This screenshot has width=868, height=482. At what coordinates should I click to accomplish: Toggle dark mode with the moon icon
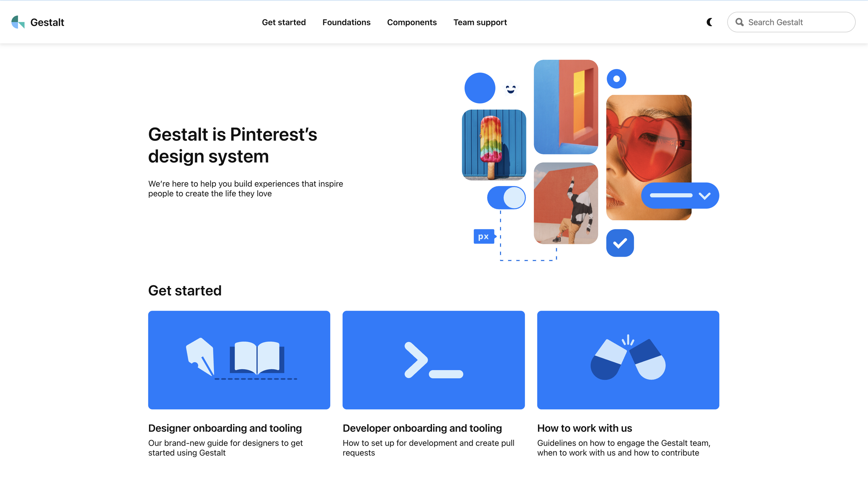[710, 22]
